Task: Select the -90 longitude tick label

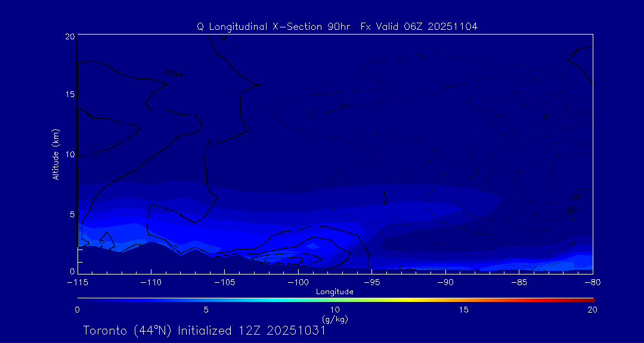Action: [x=445, y=283]
